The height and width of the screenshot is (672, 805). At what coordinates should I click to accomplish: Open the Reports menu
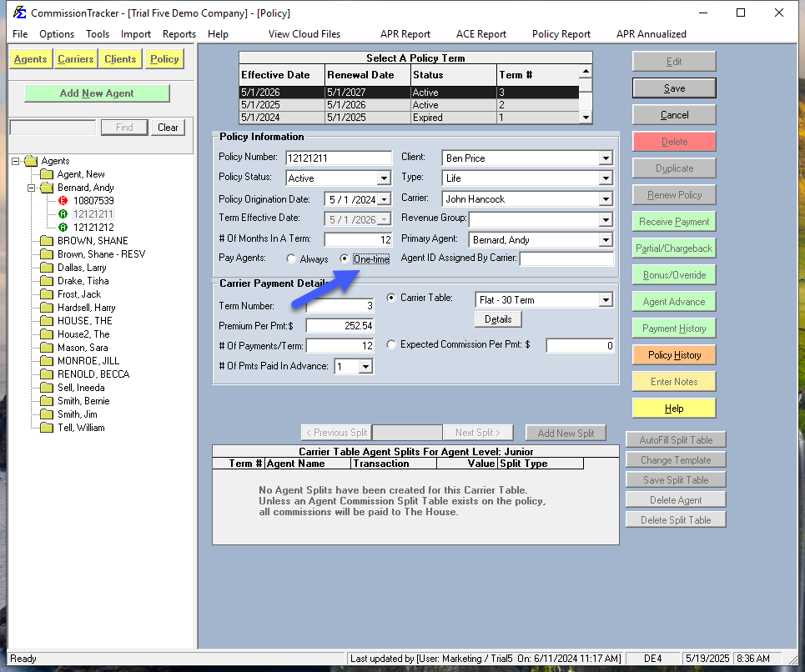[x=179, y=34]
